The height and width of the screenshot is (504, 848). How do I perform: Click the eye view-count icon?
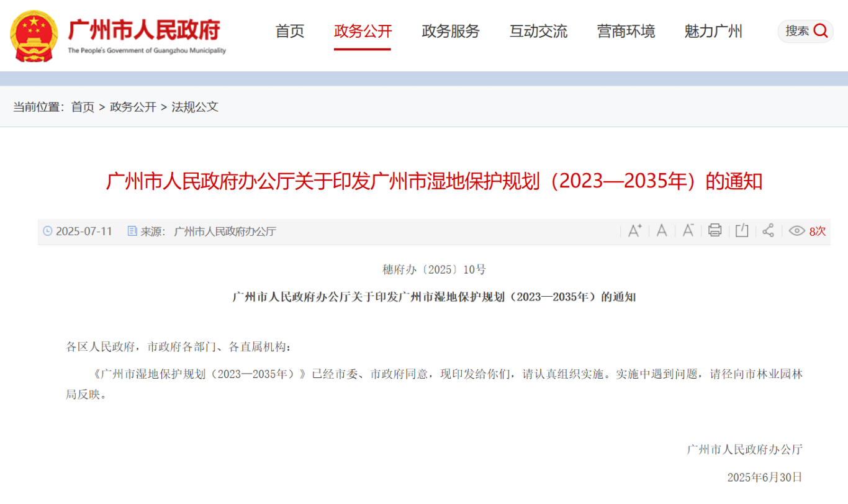pyautogui.click(x=796, y=231)
